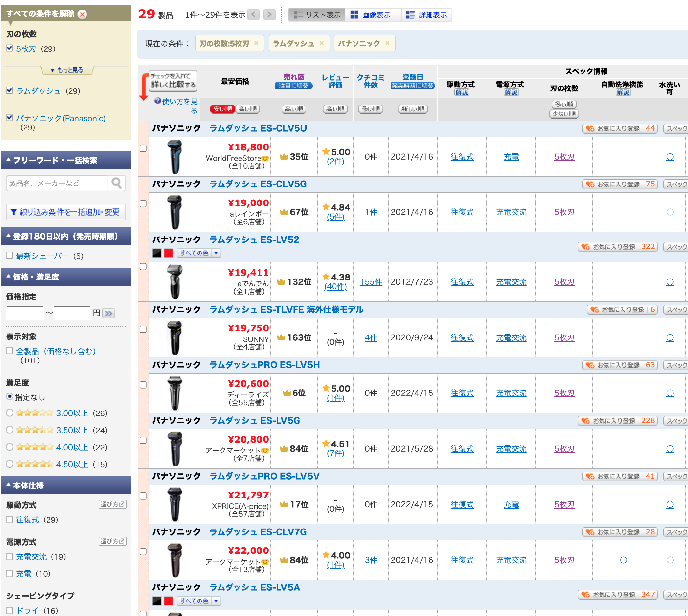Viewport: 688px width, 616px height.
Task: Open ES-CLV5U product thumbnail
Action: pyautogui.click(x=175, y=157)
